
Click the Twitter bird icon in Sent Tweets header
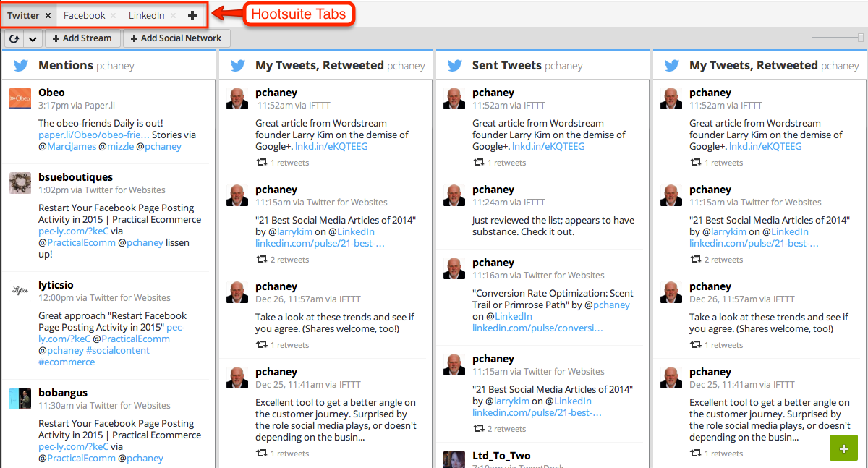[455, 66]
